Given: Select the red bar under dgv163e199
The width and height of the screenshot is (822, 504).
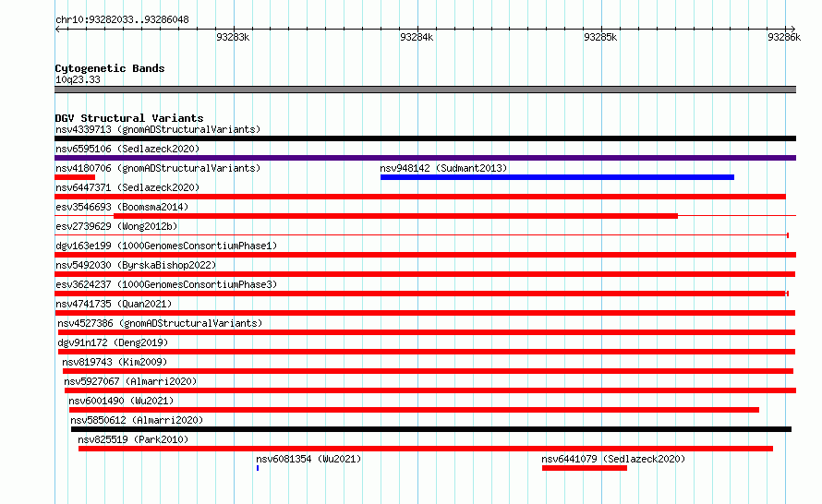Looking at the screenshot, I should [425, 255].
